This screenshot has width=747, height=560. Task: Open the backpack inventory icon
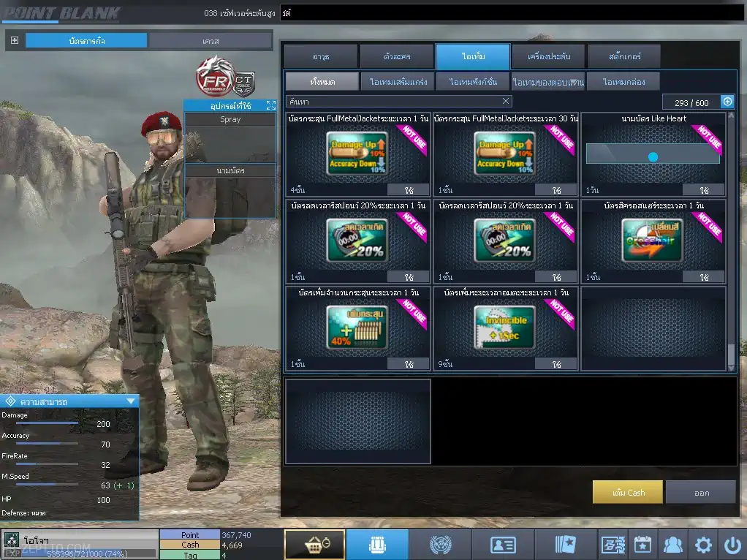pyautogui.click(x=377, y=545)
